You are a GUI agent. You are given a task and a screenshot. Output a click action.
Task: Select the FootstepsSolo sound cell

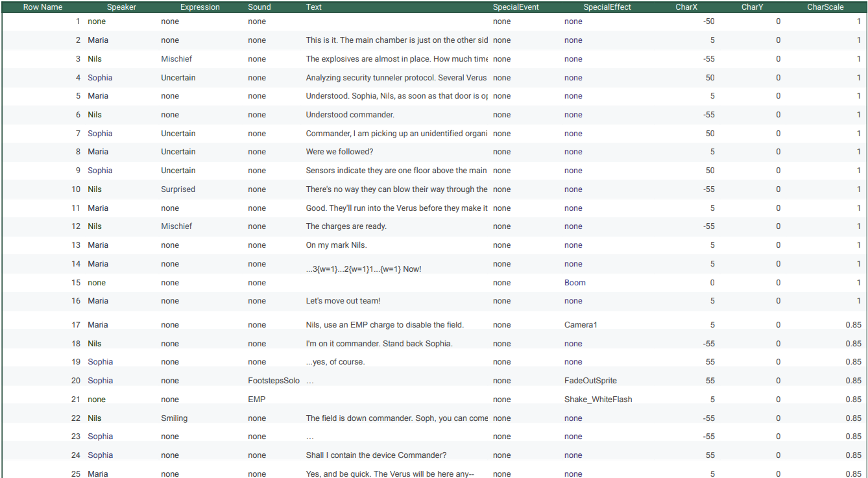(x=273, y=381)
